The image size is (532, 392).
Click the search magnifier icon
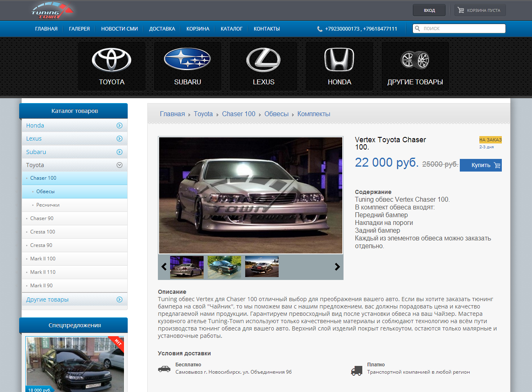click(x=417, y=29)
